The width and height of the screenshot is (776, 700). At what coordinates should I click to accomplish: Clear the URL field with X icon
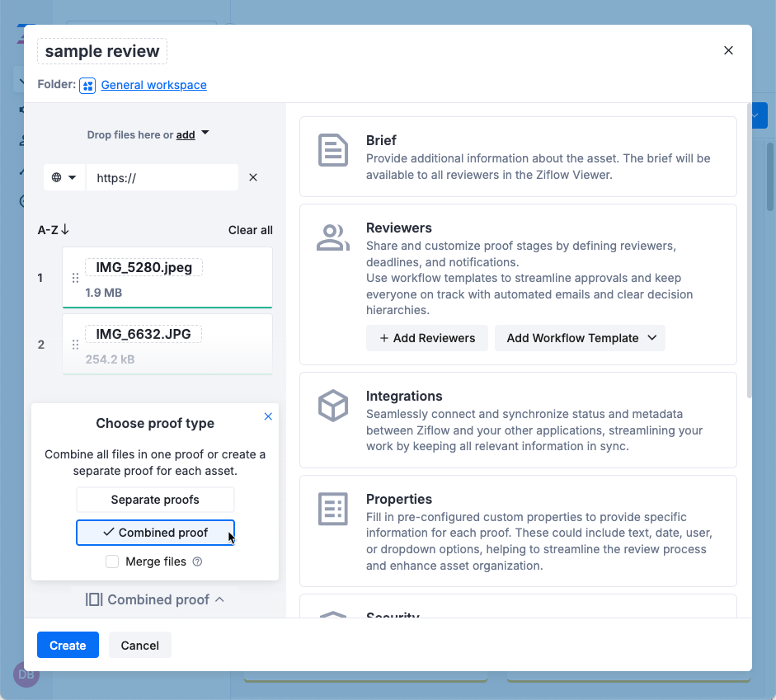coord(253,177)
